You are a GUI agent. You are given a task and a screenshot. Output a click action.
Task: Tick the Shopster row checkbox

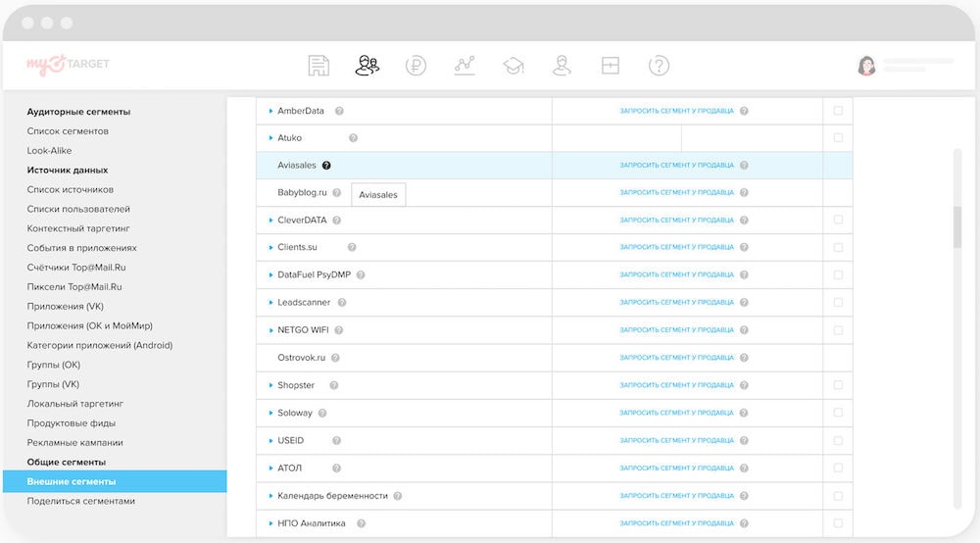pos(838,385)
